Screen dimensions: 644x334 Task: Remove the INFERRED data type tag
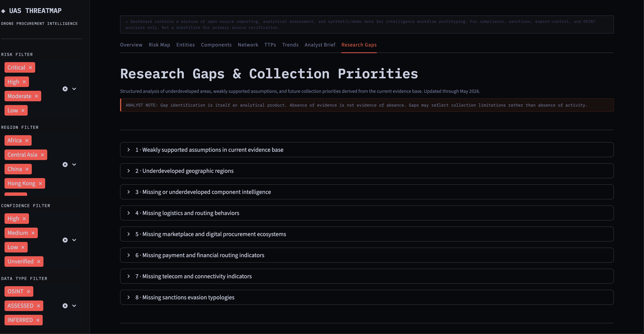(x=38, y=320)
